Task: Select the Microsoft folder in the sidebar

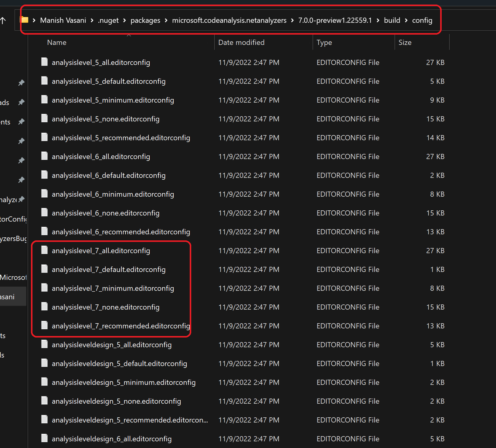Action: [12, 277]
